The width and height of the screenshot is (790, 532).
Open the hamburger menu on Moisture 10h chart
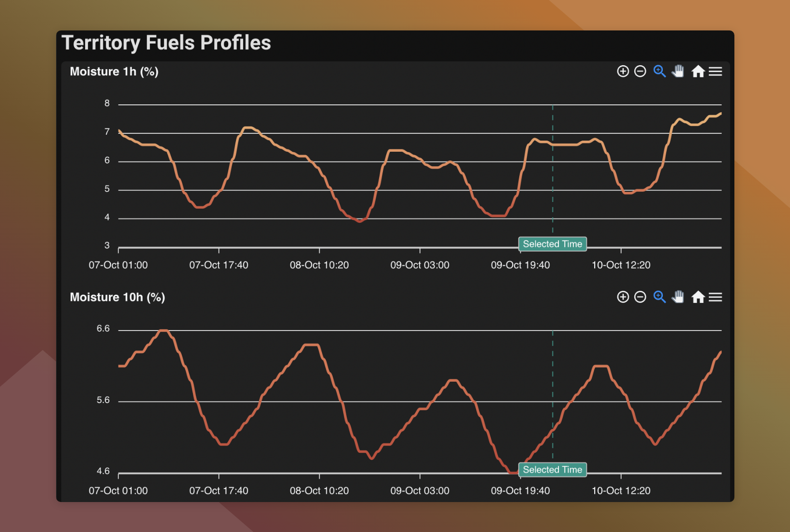716,297
